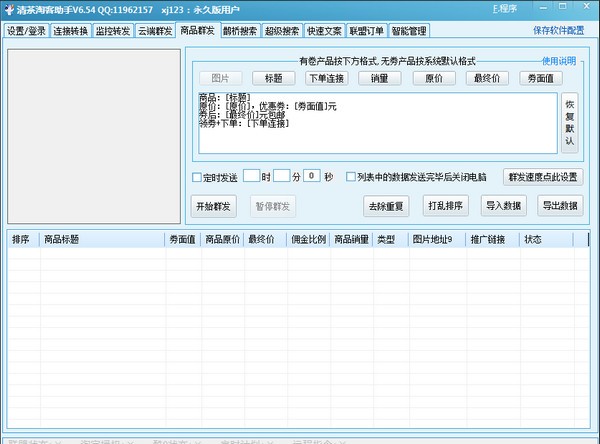The image size is (600, 444).
Task: Start sending with 开始群发 button
Action: [213, 207]
